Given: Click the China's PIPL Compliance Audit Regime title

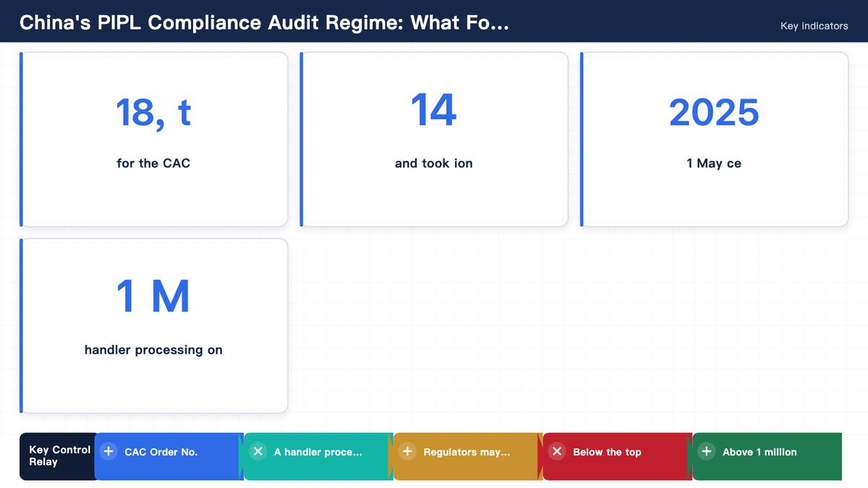Looking at the screenshot, I should point(264,23).
